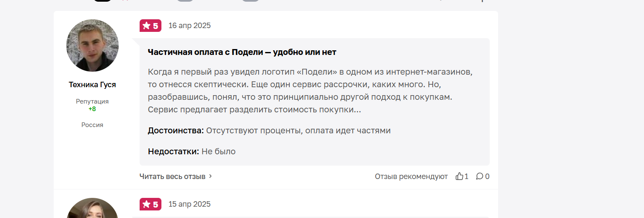Image resolution: width=644 pixels, height=218 pixels.
Task: Click the Недостатки line in review
Action: pyautogui.click(x=192, y=151)
